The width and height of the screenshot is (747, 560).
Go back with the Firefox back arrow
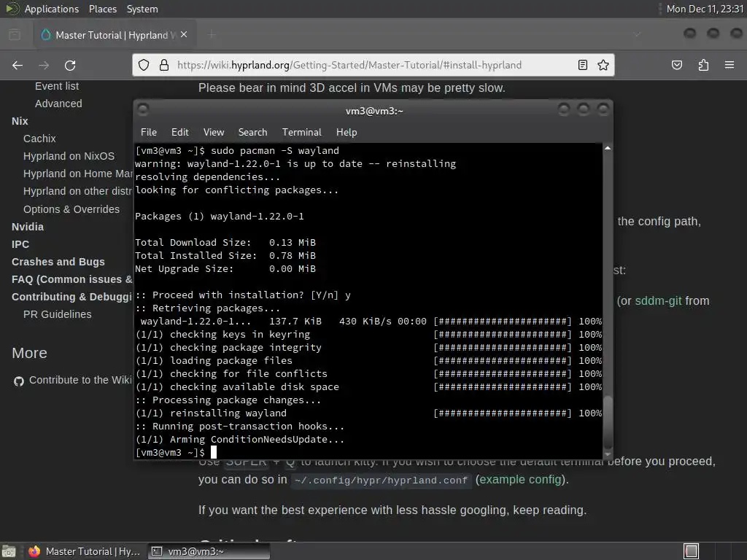pyautogui.click(x=18, y=65)
